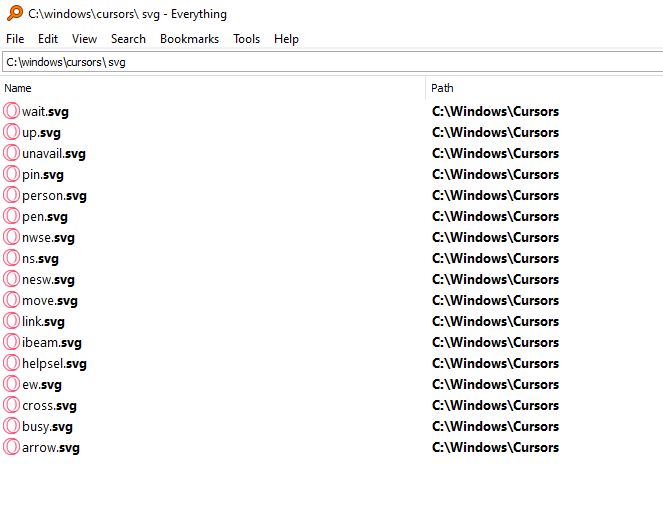663x520 pixels.
Task: Open the Edit menu
Action: click(48, 39)
